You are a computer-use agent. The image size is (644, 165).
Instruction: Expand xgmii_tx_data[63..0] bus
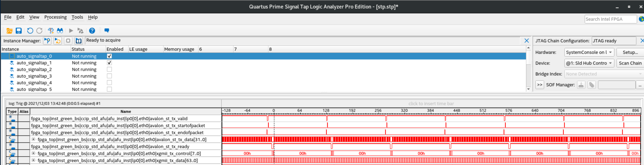tap(33, 160)
